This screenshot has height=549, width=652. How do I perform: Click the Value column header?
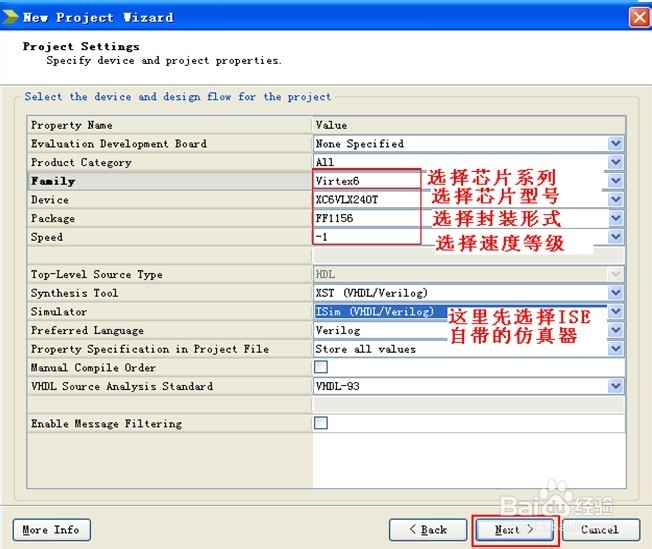pyautogui.click(x=469, y=125)
